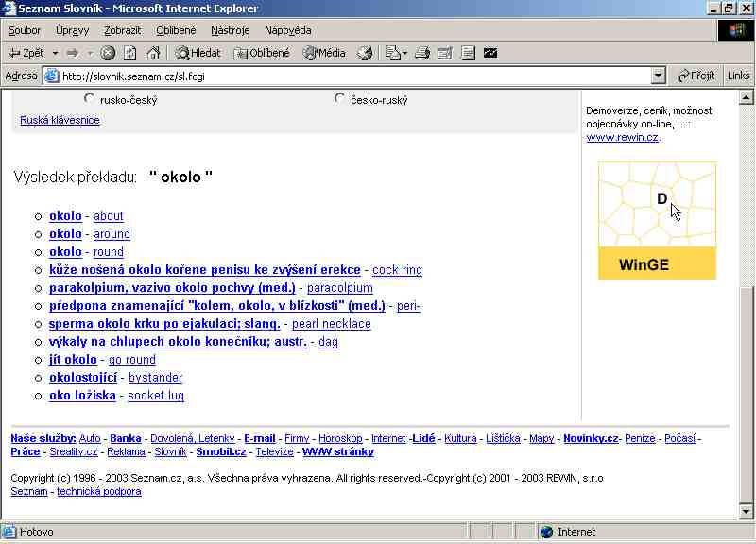Open the Nápověda menu

point(288,30)
